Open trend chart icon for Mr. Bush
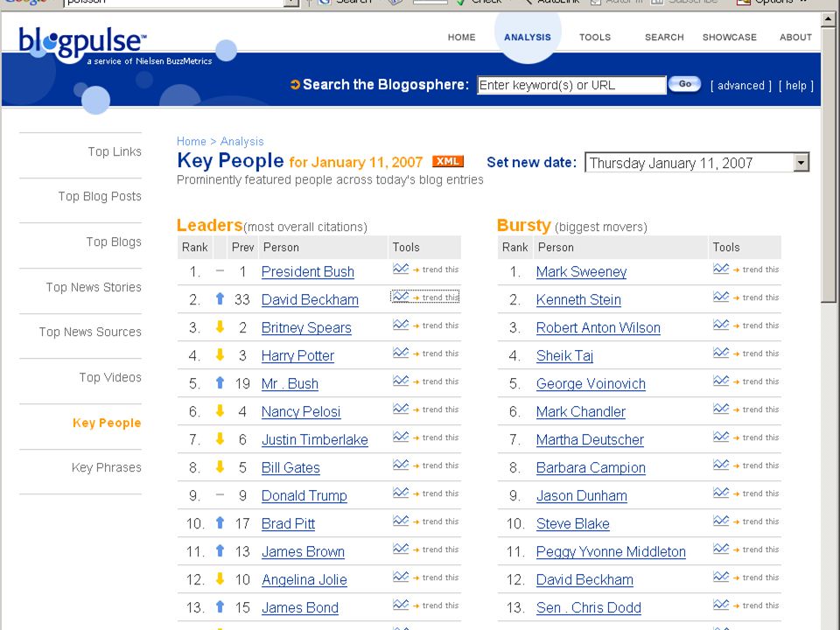This screenshot has height=630, width=840. [x=401, y=381]
